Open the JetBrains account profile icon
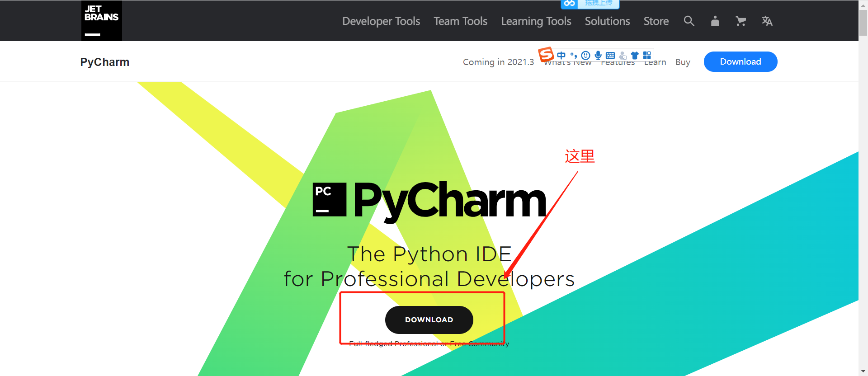This screenshot has height=376, width=868. (715, 21)
